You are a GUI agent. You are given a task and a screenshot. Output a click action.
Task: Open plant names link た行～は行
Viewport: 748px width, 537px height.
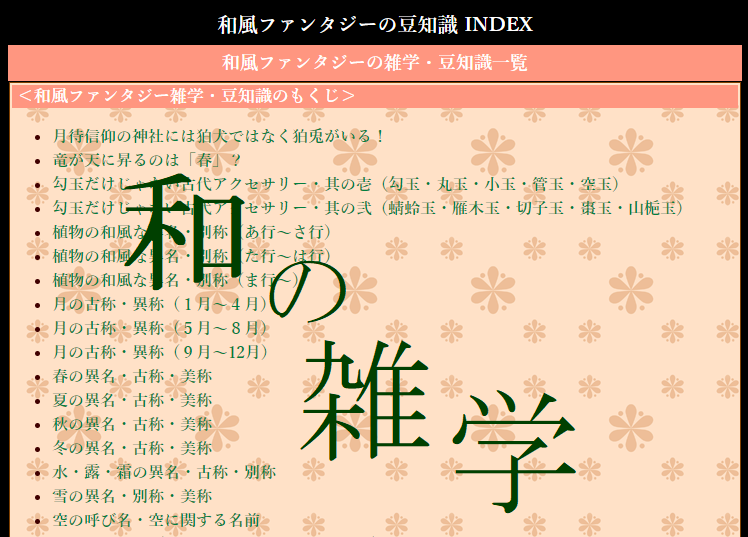(x=191, y=256)
